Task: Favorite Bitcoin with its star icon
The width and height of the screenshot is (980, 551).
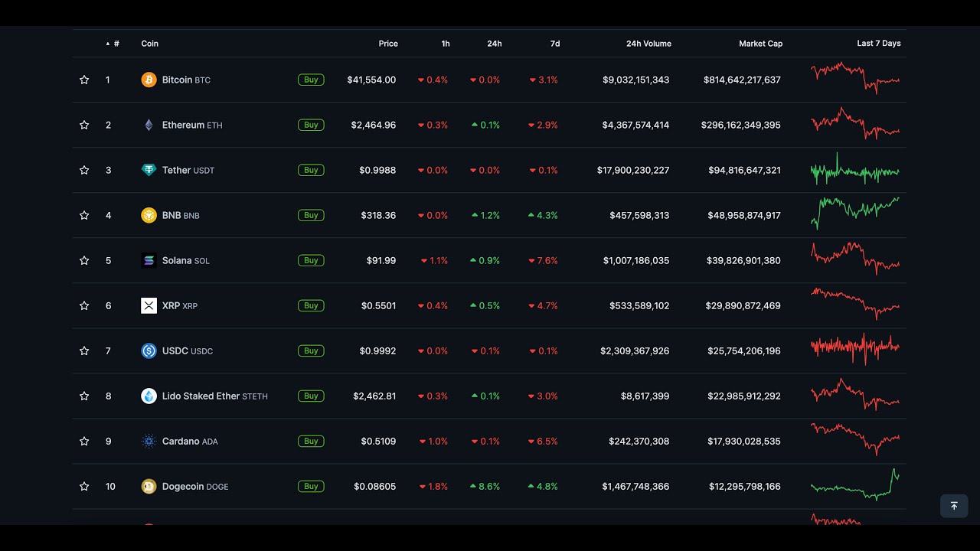Action: 84,80
